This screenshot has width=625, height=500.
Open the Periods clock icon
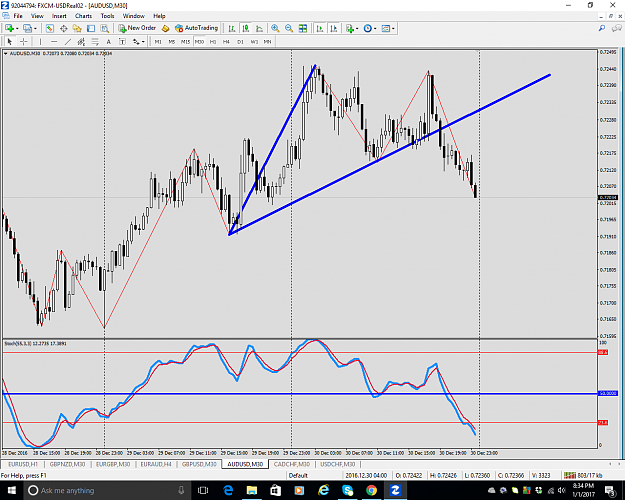pos(368,28)
